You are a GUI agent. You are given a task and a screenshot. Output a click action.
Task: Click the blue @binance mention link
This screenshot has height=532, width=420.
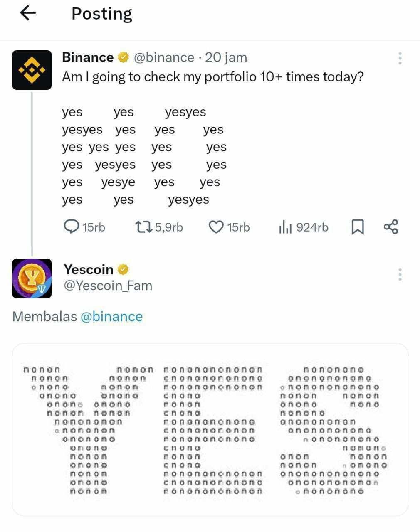(111, 317)
